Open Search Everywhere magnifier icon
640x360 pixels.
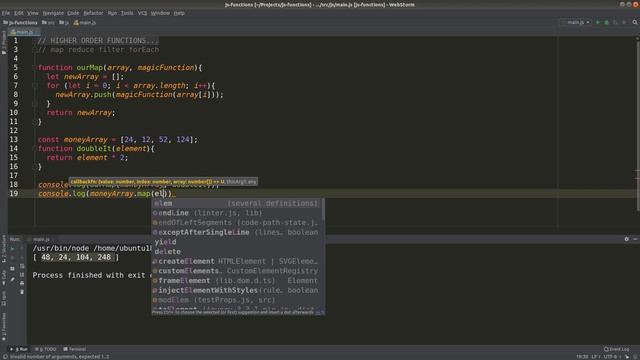pyautogui.click(x=635, y=22)
